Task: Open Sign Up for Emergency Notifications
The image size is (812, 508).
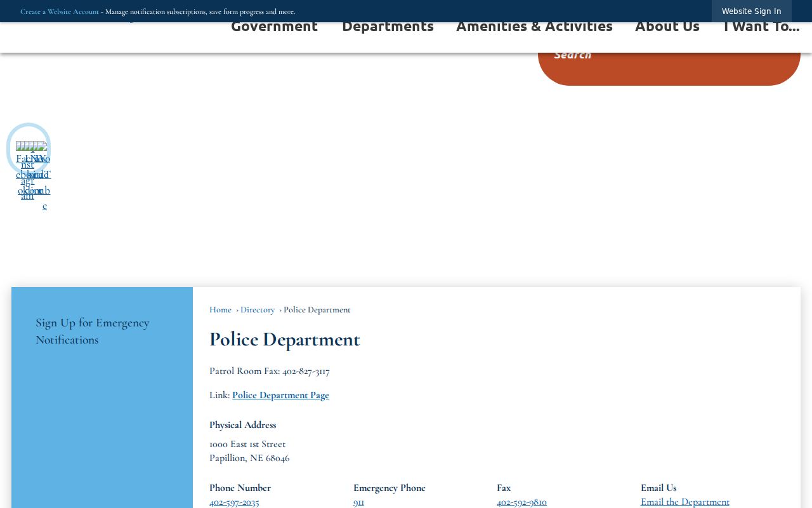Action: click(101, 331)
